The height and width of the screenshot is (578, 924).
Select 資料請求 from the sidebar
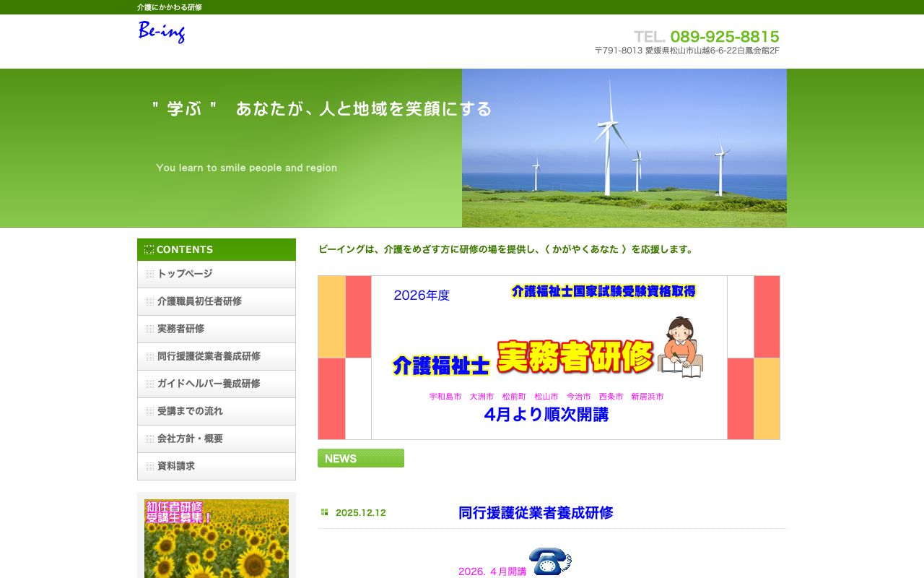[176, 466]
